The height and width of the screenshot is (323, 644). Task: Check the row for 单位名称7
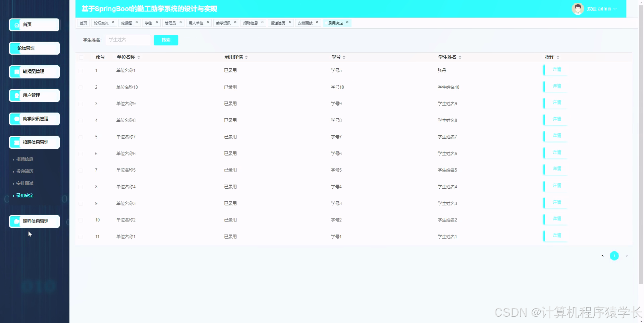point(81,137)
